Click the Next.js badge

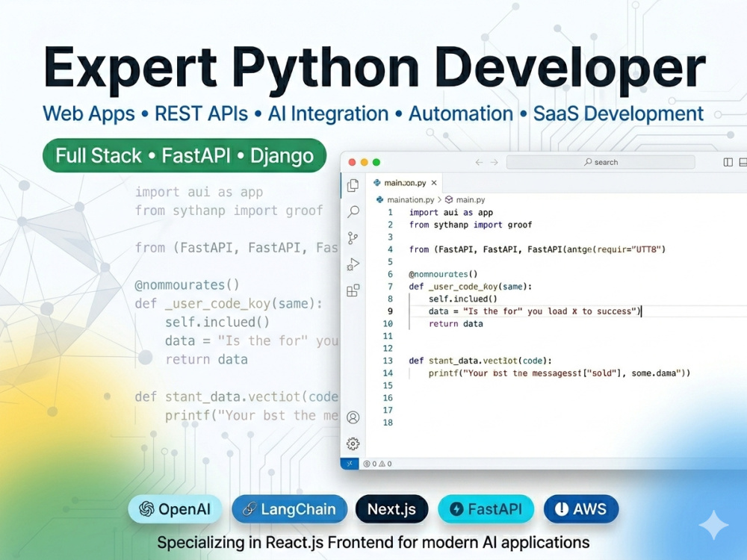pyautogui.click(x=391, y=509)
